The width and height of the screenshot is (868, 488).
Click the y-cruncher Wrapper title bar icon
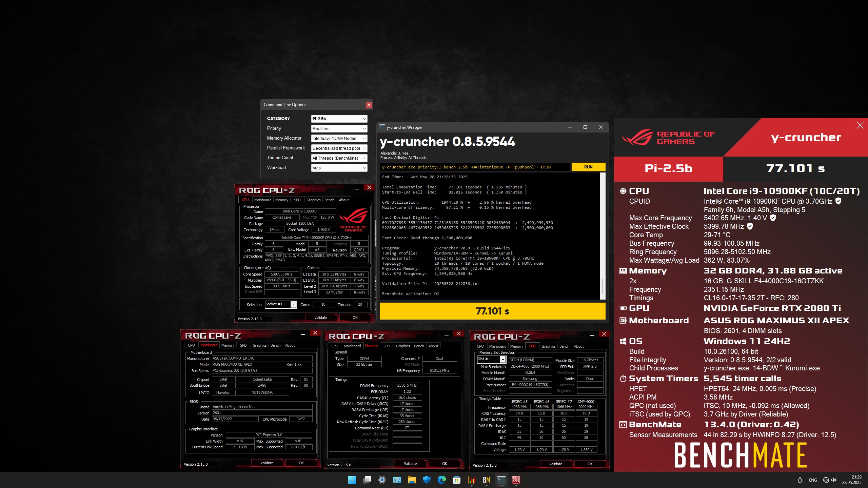[382, 127]
